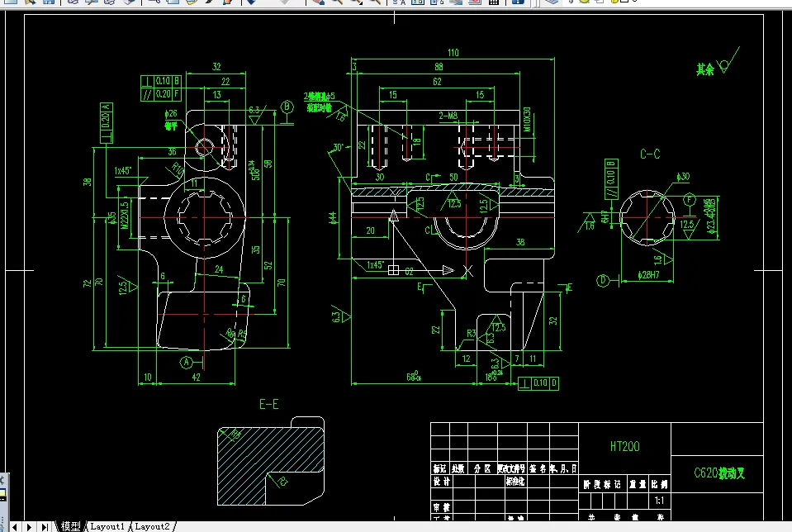Viewport: 792px width, 532px height.
Task: Select the 0.20 A perpendicularity frame
Action: pyautogui.click(x=106, y=123)
